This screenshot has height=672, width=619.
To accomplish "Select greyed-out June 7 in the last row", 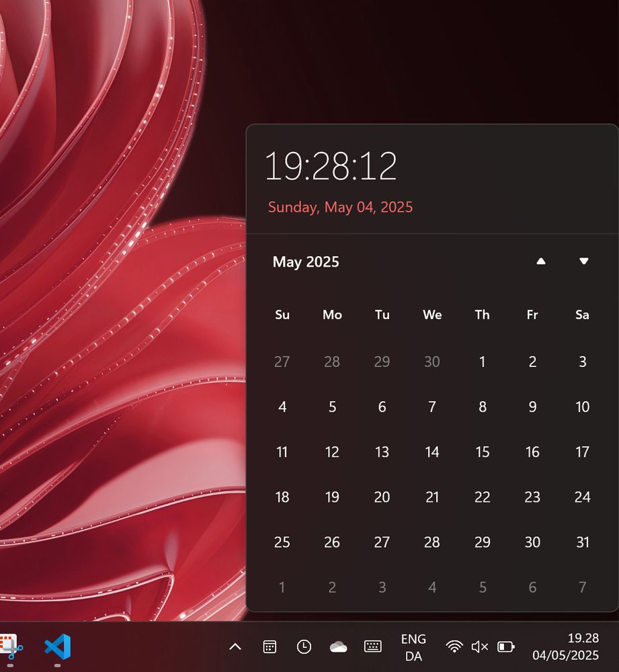I will pyautogui.click(x=583, y=587).
